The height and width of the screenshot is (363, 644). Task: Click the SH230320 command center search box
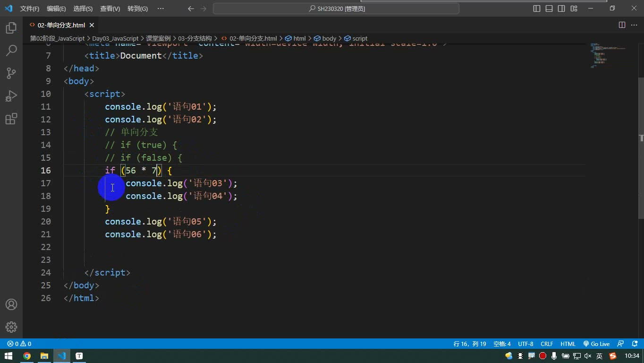pos(336,9)
